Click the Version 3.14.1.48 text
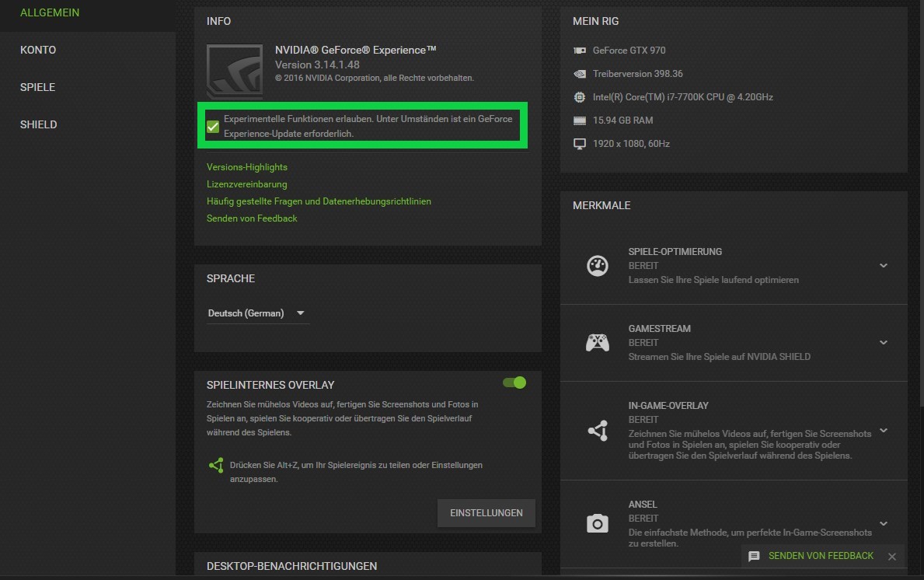This screenshot has width=924, height=580. (x=317, y=65)
